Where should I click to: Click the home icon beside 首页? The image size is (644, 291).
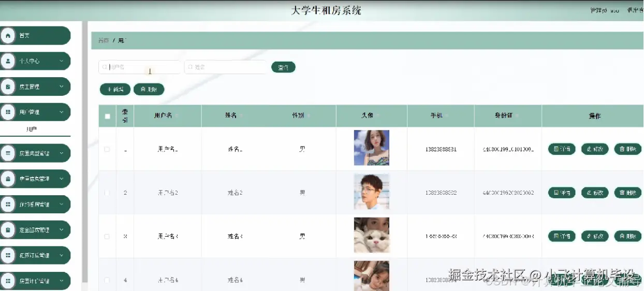8,36
